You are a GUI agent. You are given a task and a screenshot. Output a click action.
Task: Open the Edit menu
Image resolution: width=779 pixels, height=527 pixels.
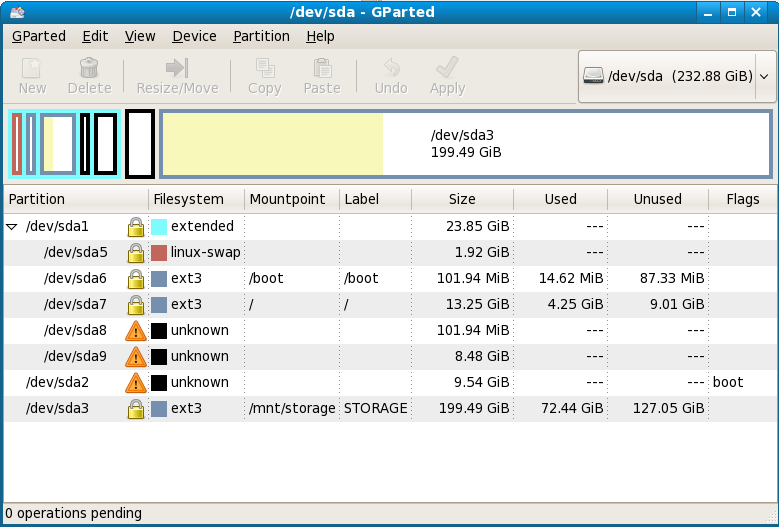point(95,36)
